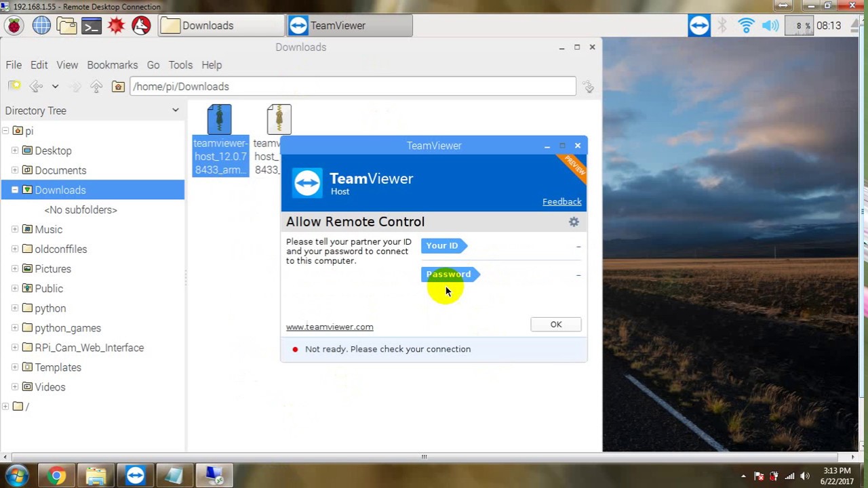Go back in file manager
This screenshot has width=868, height=488.
(36, 86)
